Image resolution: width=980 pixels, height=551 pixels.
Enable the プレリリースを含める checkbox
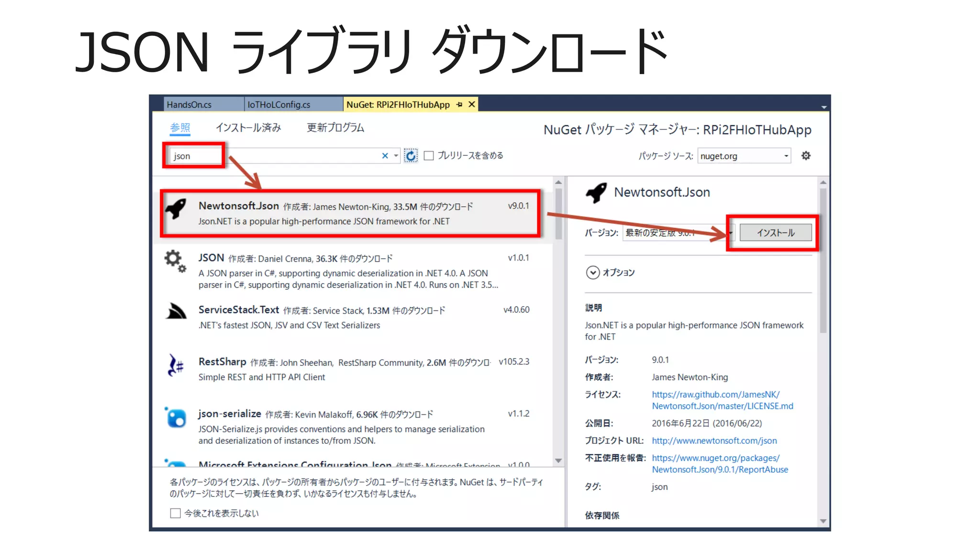coord(429,156)
